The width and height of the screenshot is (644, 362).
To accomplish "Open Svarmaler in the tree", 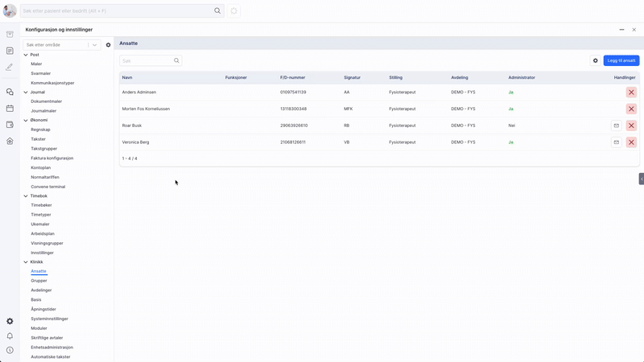I will (x=41, y=73).
